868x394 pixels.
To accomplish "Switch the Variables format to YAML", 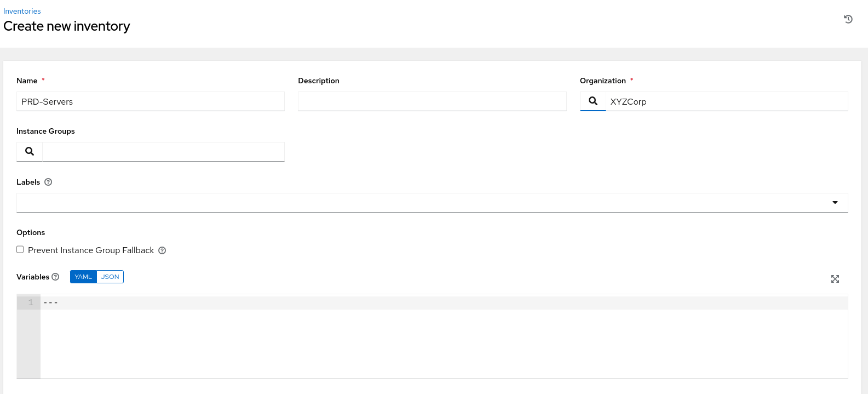I will (83, 277).
